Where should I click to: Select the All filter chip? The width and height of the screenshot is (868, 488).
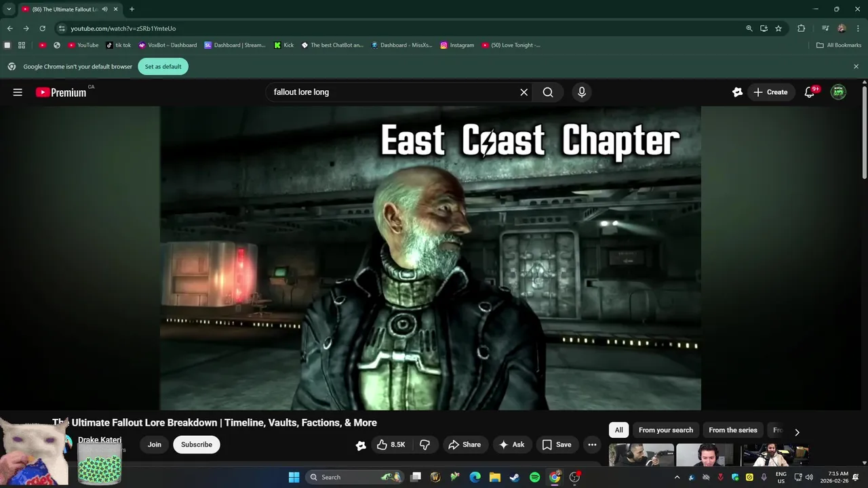point(618,430)
